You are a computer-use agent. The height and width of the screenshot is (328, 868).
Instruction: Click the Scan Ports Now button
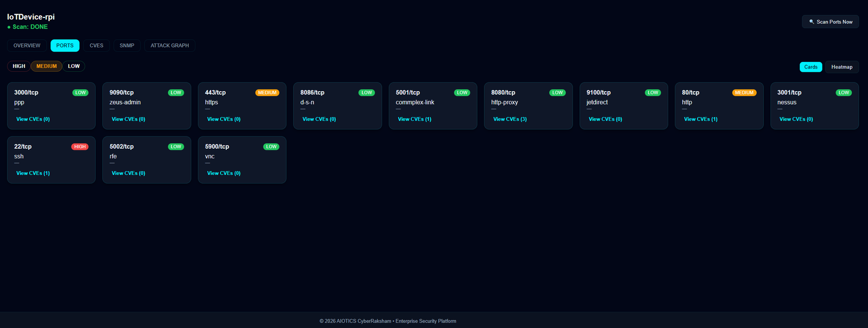[830, 22]
